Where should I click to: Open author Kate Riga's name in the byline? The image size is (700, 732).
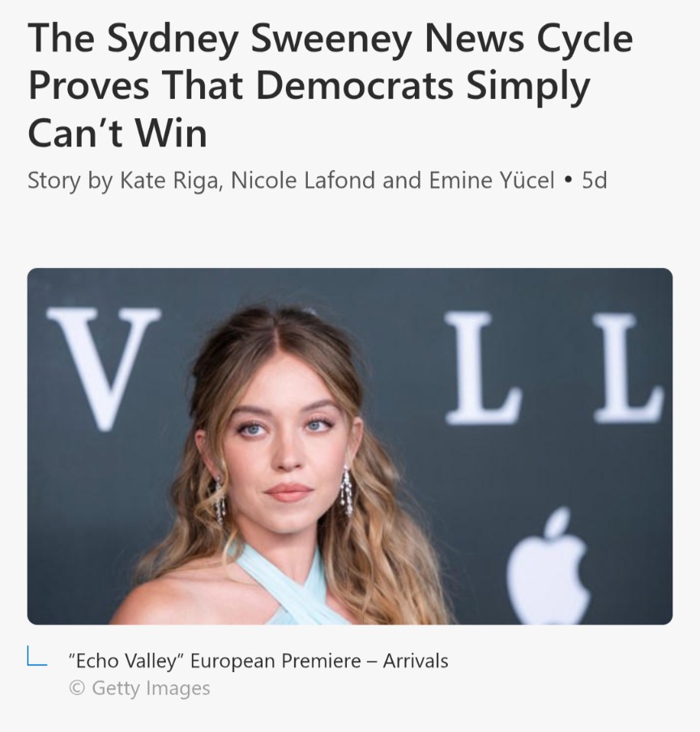point(169,181)
